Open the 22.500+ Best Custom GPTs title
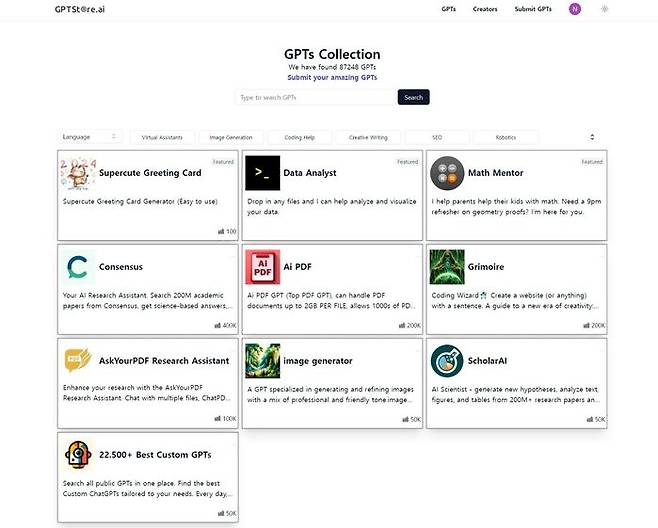Image resolution: width=658 pixels, height=528 pixels. coord(155,455)
